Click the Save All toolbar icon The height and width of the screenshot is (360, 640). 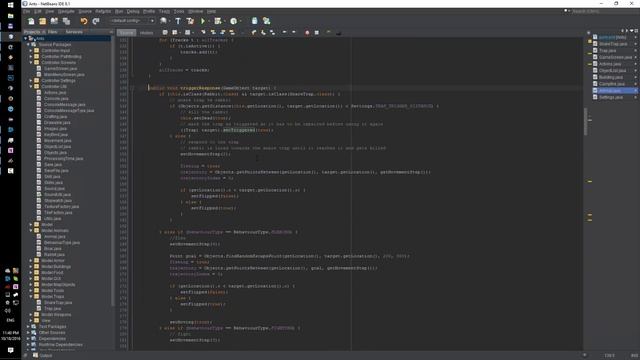66,21
